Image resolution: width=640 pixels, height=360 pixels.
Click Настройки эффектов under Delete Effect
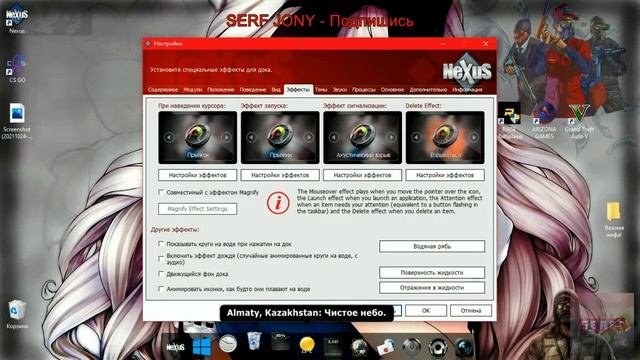pos(445,175)
